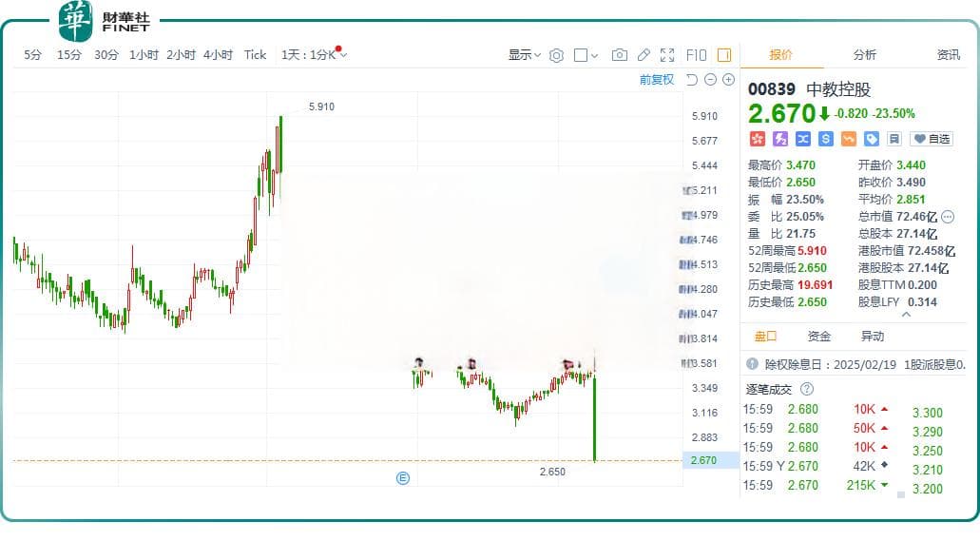Select the 2小时 timeframe
The image size is (980, 541).
[181, 55]
